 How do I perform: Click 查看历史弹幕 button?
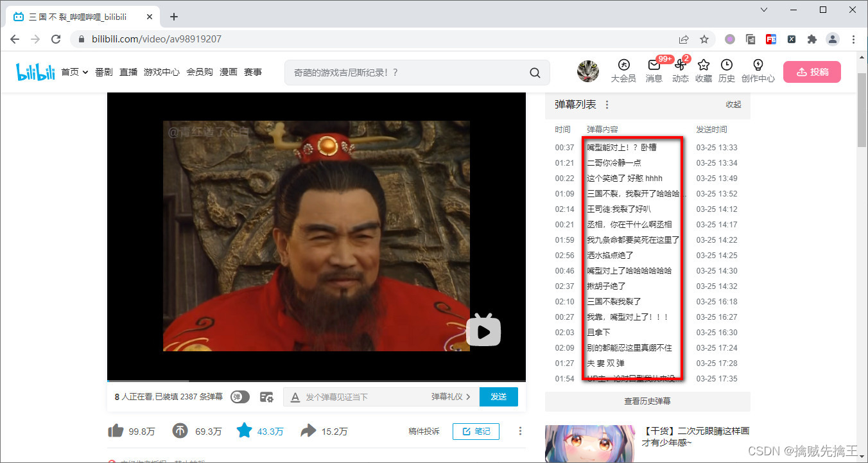(x=648, y=401)
